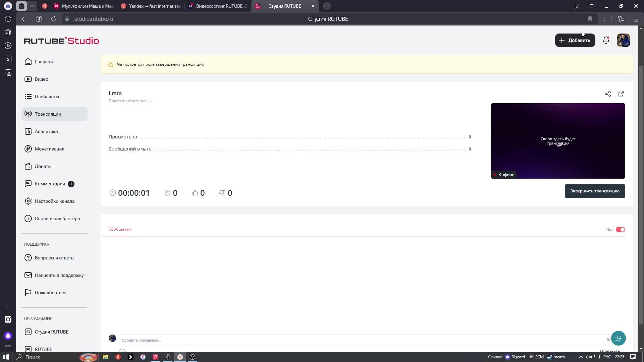
Task: Select the Сообщения tab
Action: [120, 229]
